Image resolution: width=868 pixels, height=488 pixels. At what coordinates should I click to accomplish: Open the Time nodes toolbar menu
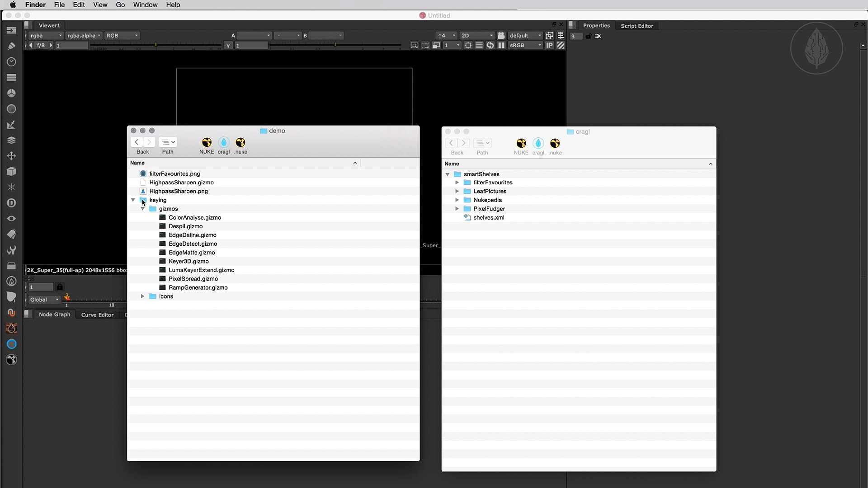click(x=11, y=61)
